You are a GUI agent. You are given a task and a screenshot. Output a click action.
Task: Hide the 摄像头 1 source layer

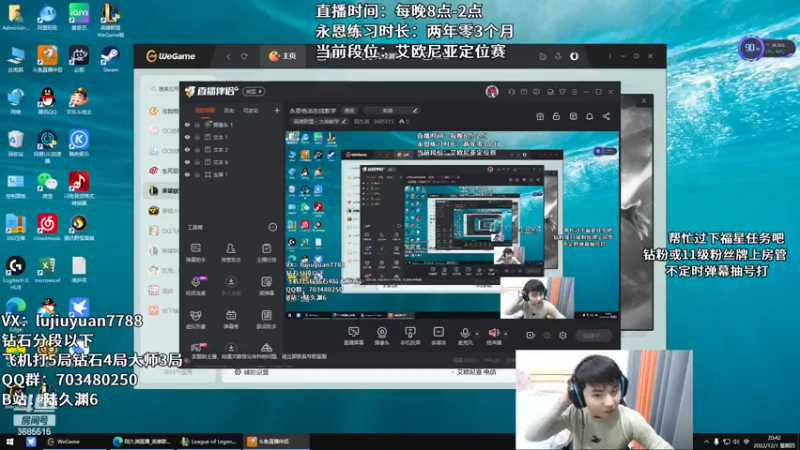(187, 124)
